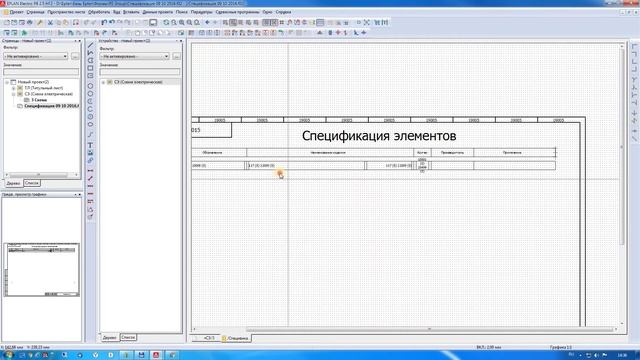
Task: Open Фильтр dropdown in Устройства panel
Action: 134,56
